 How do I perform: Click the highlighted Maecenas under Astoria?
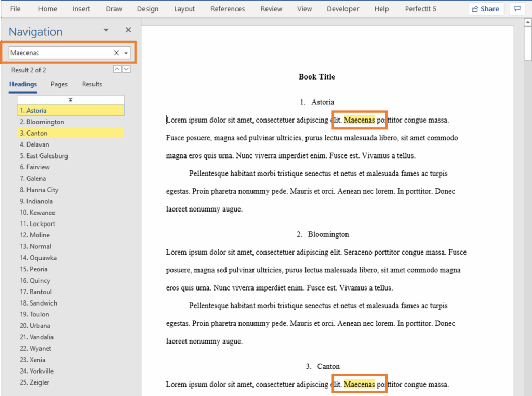pyautogui.click(x=359, y=120)
